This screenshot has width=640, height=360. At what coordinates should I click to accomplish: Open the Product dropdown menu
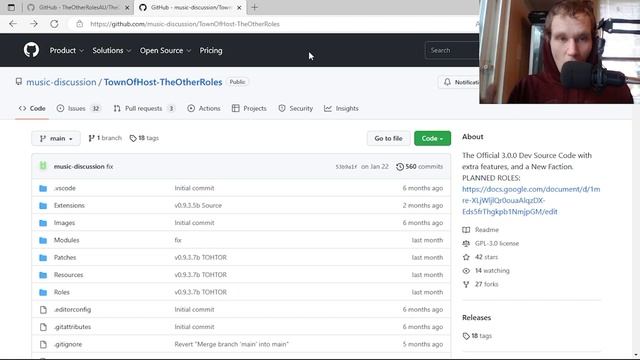point(67,51)
